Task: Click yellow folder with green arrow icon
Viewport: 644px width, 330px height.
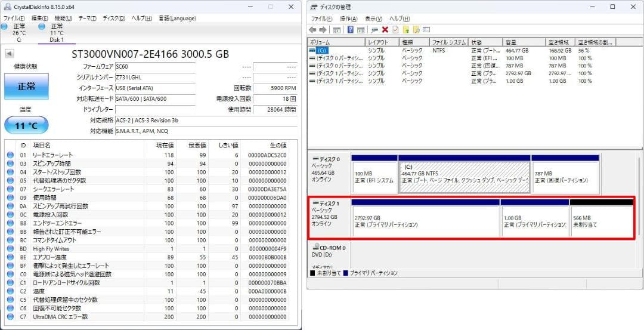Action: (x=406, y=30)
